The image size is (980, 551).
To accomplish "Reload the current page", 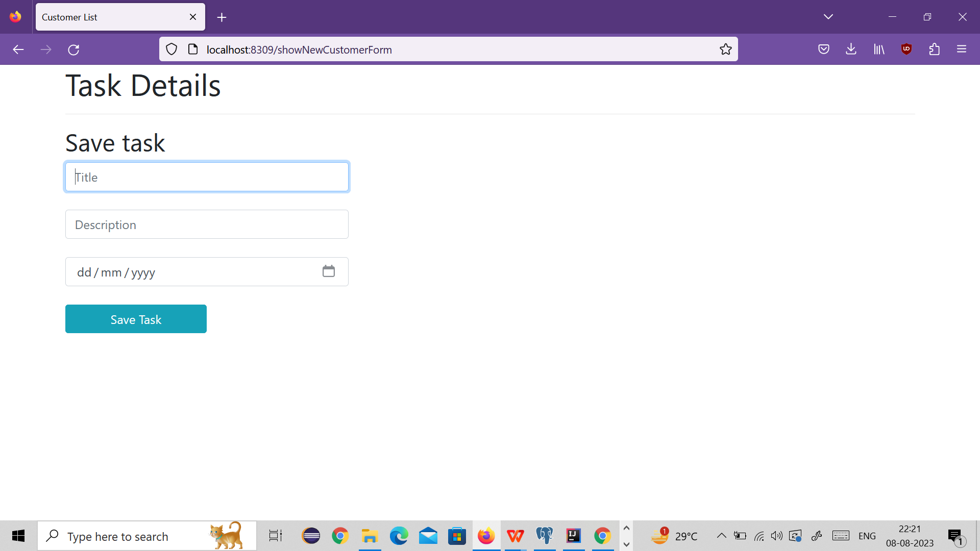I will pos(73,49).
